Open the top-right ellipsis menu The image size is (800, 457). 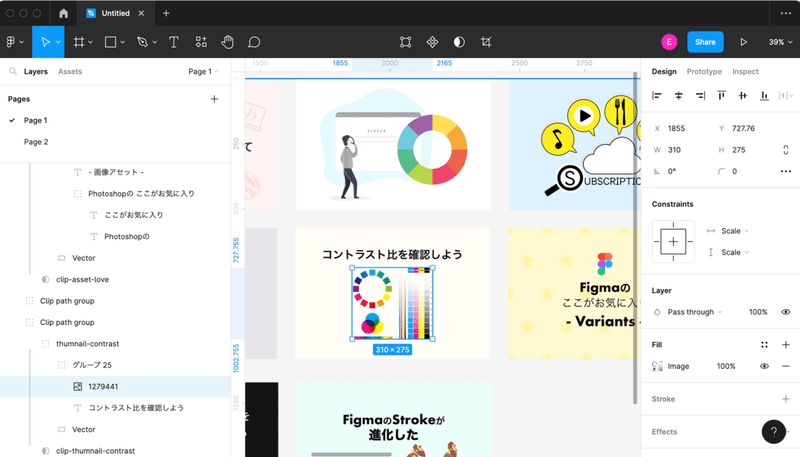click(786, 13)
